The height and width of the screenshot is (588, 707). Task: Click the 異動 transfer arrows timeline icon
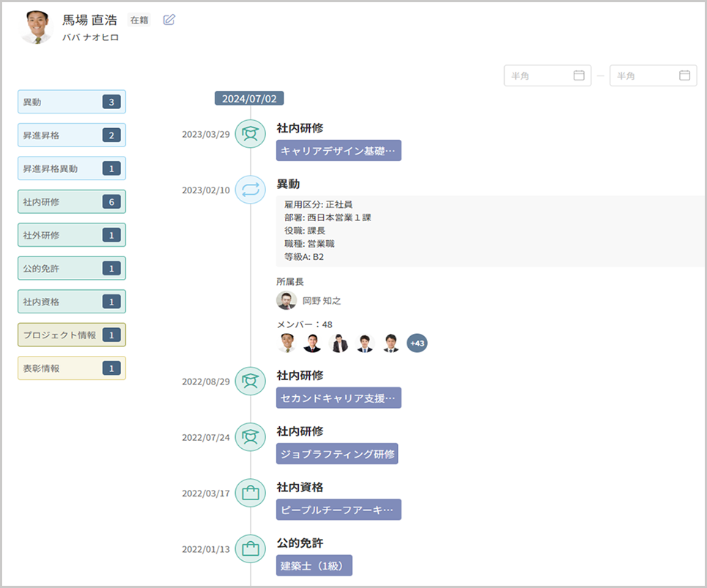pos(250,190)
